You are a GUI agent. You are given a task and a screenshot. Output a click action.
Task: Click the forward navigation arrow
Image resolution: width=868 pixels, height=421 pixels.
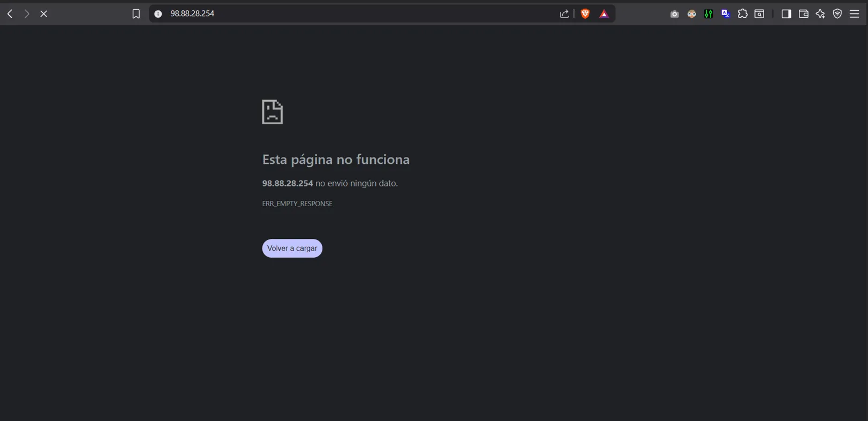tap(27, 14)
